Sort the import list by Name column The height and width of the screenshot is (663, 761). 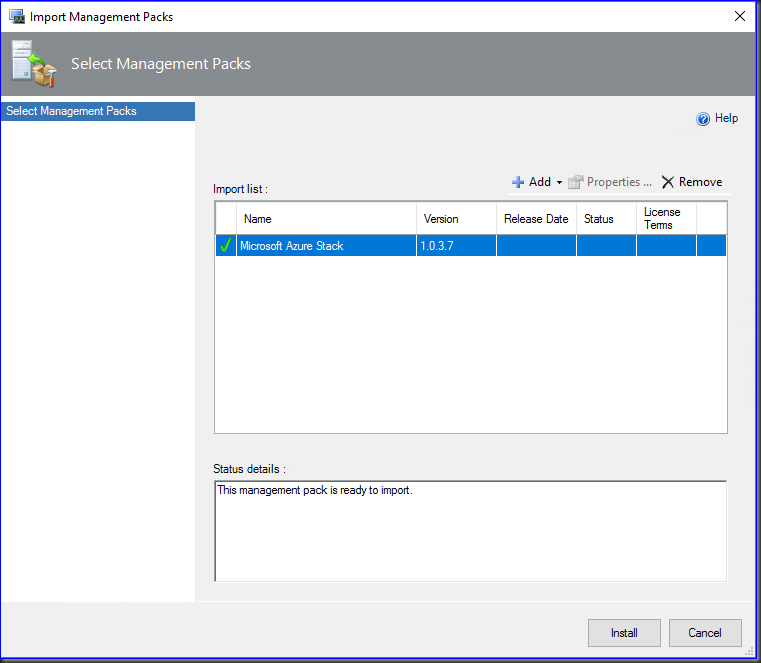[326, 219]
